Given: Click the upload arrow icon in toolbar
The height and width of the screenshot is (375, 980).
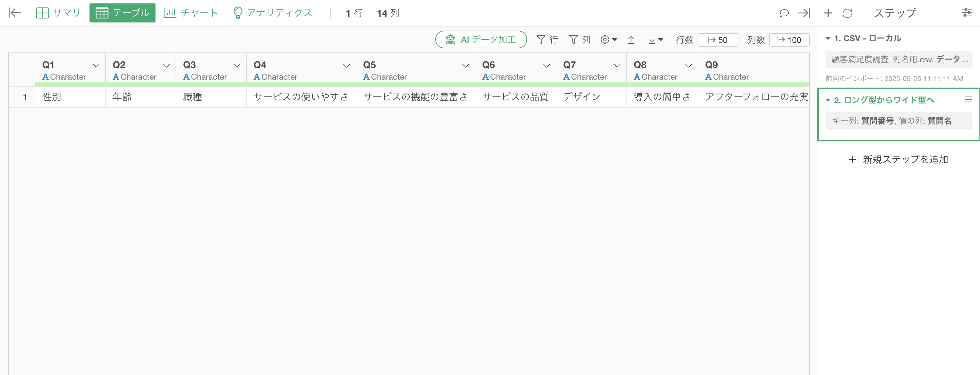Looking at the screenshot, I should (631, 40).
